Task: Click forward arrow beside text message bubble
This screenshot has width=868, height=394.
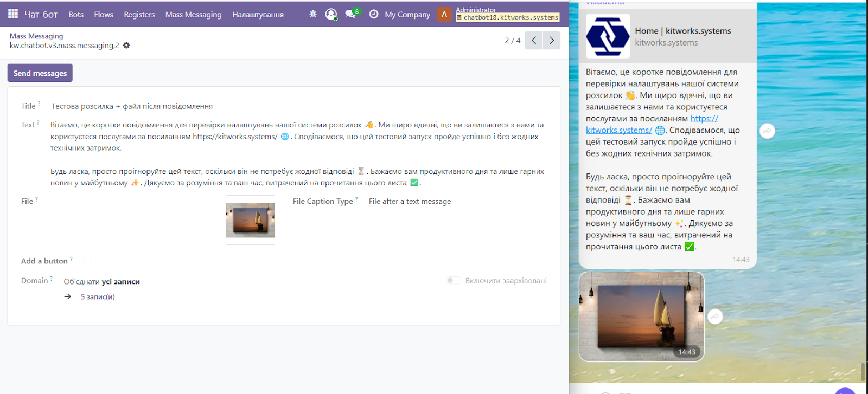Action: (x=767, y=131)
